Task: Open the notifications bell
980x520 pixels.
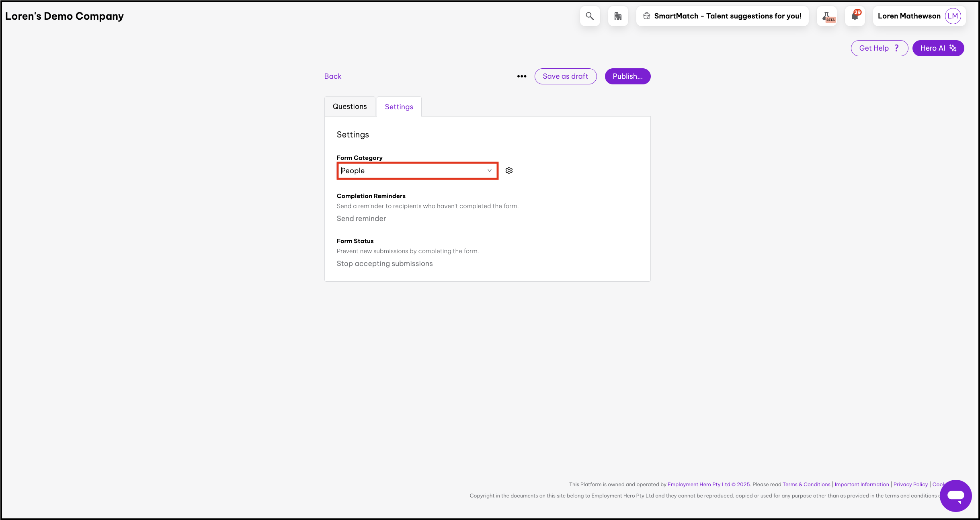Action: (x=855, y=16)
